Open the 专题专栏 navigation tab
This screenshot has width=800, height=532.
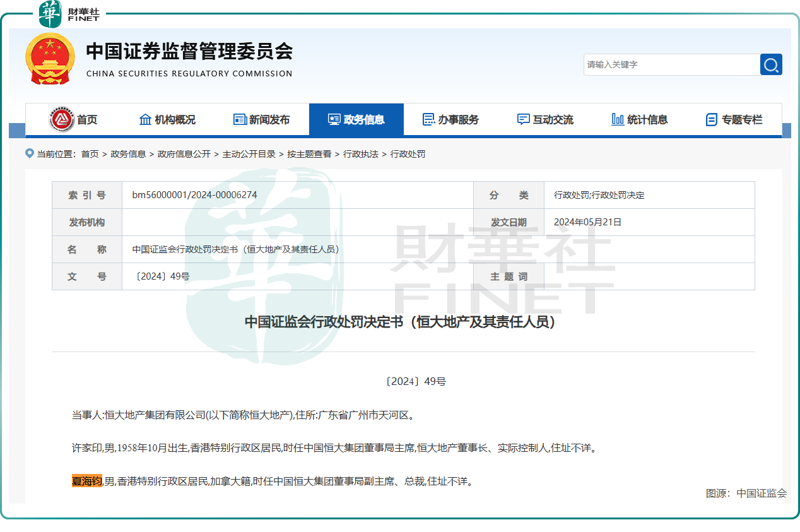[734, 119]
